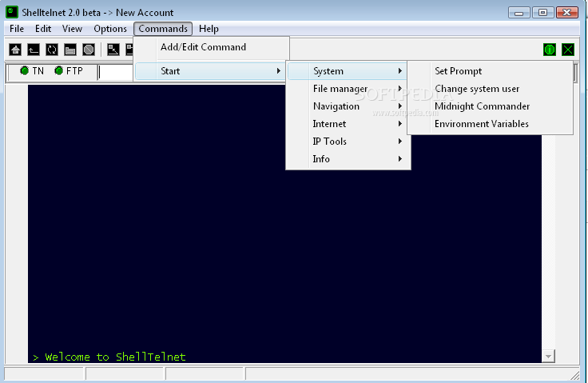588x383 pixels.
Task: Click the green info icon
Action: pos(550,50)
